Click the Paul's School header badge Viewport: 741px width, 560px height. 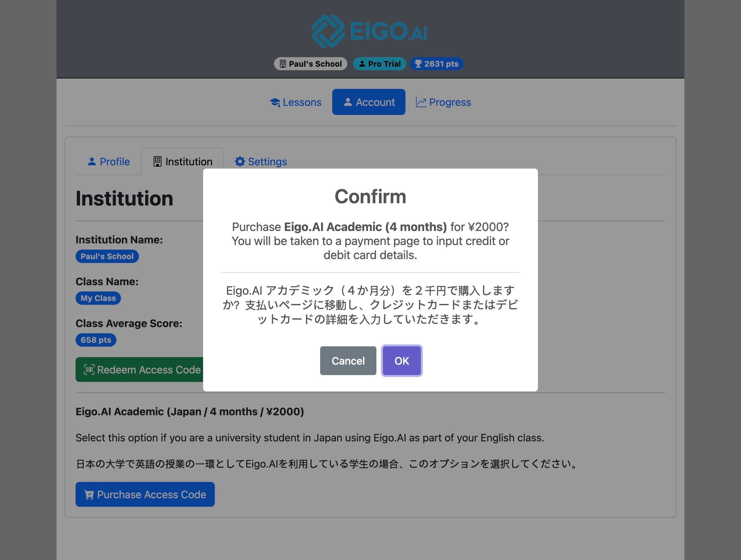pyautogui.click(x=311, y=64)
